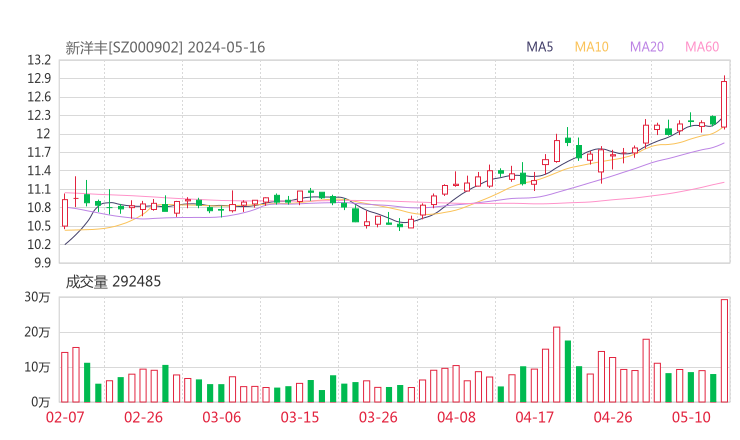Viewport: 740px width, 440px height.
Task: Select the 04-08 date label
Action: (x=456, y=417)
